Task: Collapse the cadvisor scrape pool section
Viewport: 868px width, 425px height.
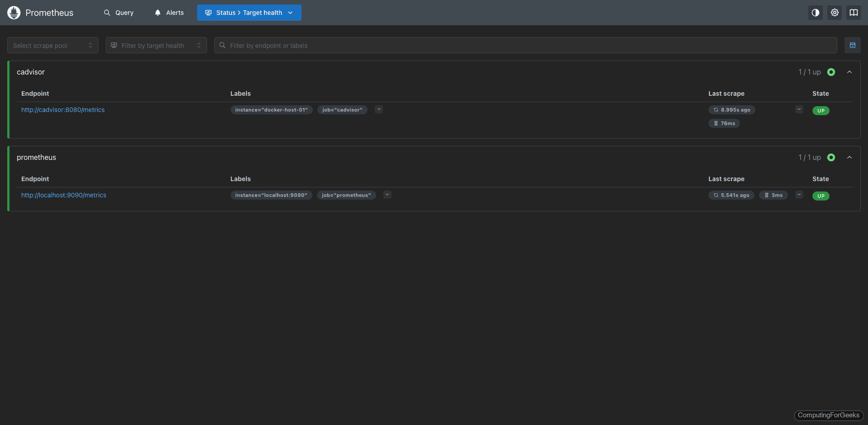Action: [x=849, y=72]
